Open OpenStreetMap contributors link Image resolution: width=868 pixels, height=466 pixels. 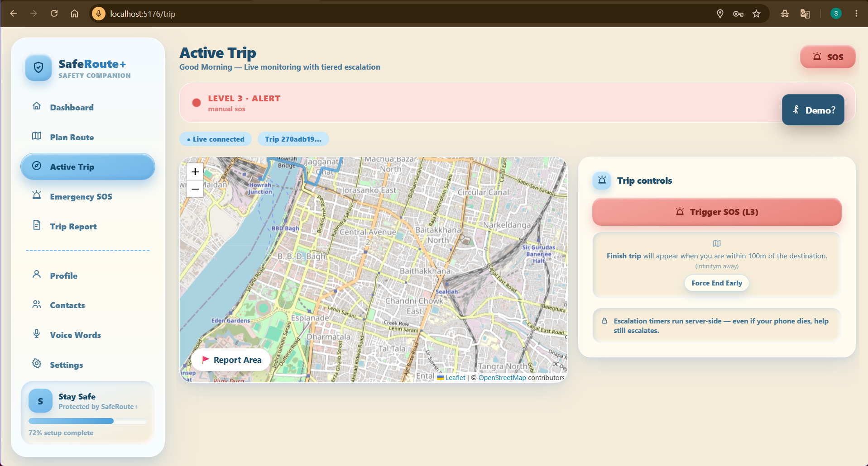502,378
